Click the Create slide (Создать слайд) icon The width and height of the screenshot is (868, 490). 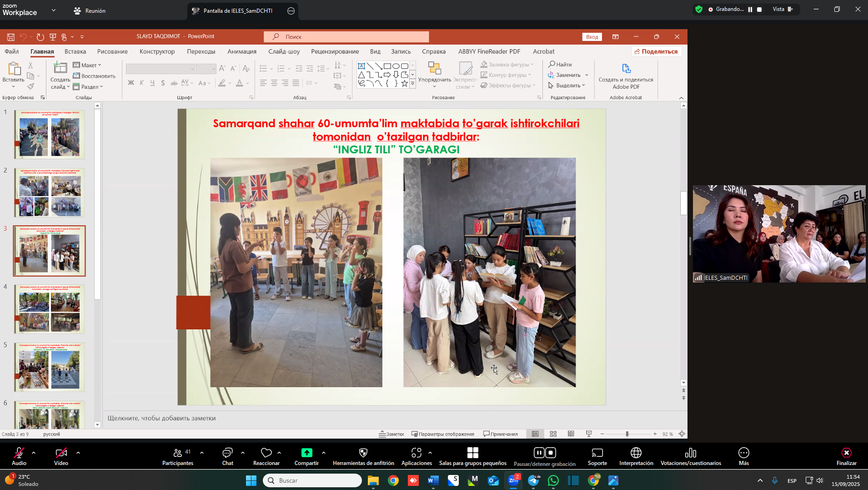[60, 68]
